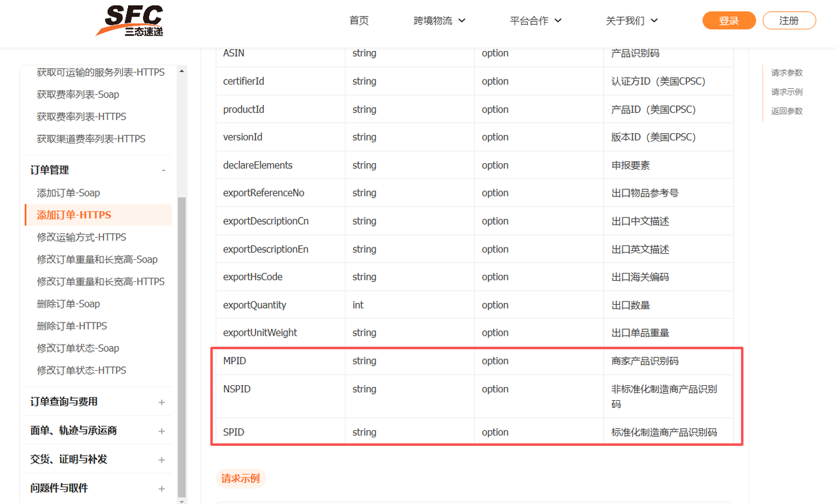Expand the 订单查询与费用 section
The width and height of the screenshot is (836, 504).
pos(98,402)
